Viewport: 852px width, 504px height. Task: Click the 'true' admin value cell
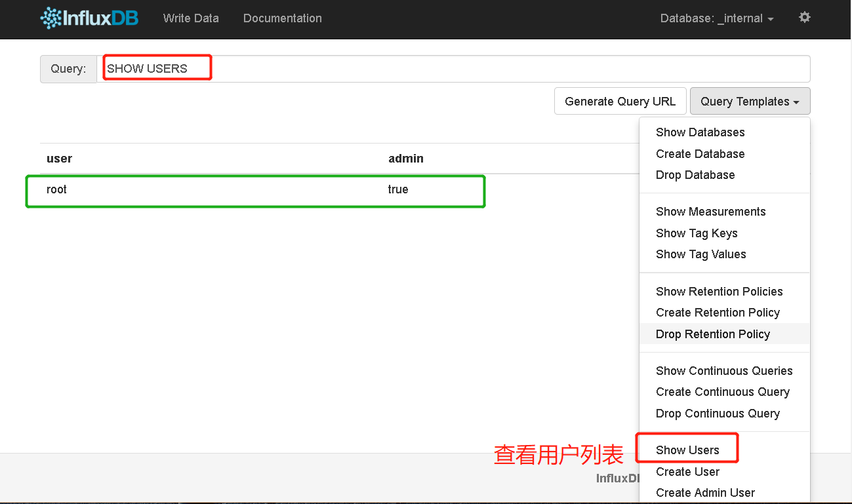tap(398, 189)
